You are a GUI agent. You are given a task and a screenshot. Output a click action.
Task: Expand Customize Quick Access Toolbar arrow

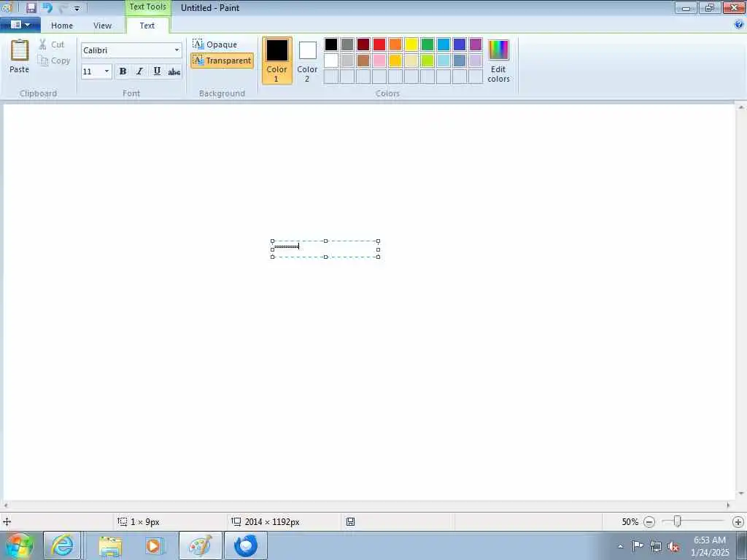coord(77,8)
